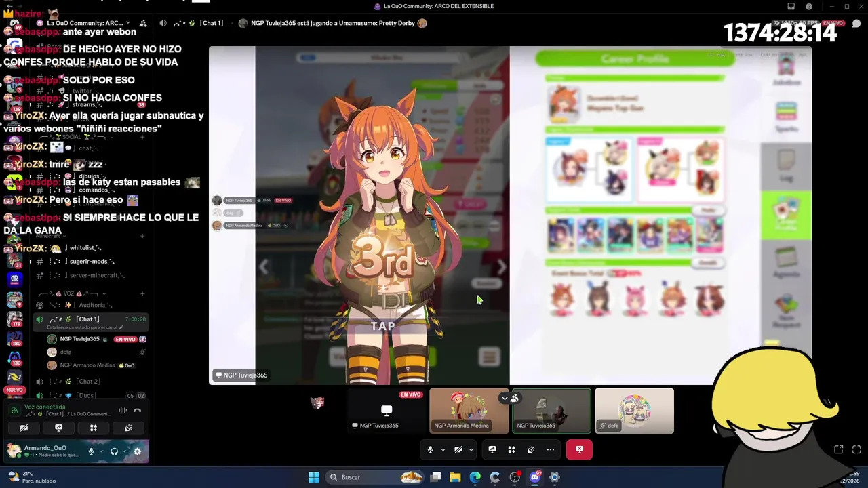Go to next page in streamed game
The image size is (868, 488).
coord(501,267)
